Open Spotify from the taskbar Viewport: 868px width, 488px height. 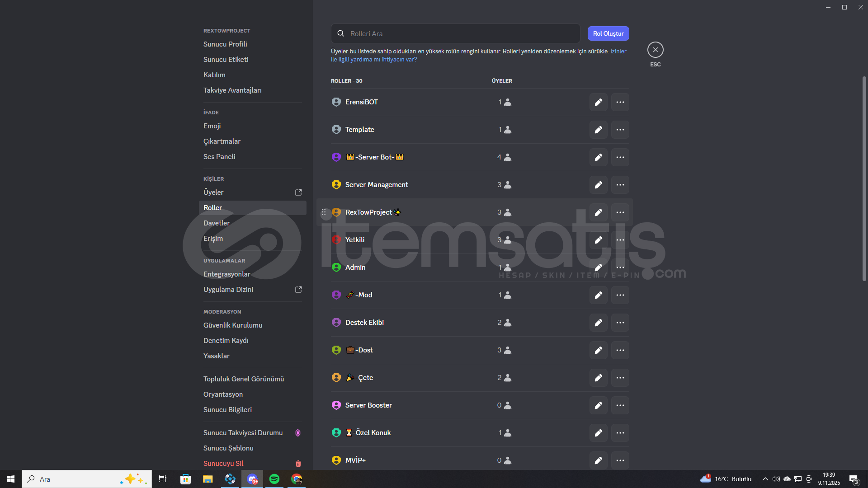coord(274,479)
